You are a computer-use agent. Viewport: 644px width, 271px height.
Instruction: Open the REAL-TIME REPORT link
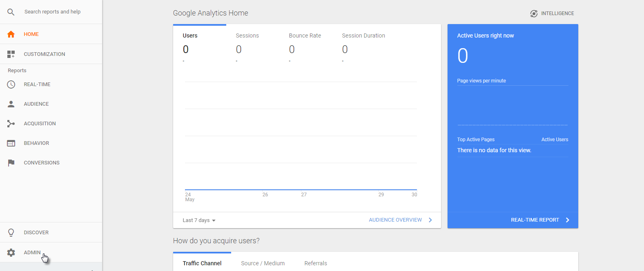click(535, 220)
